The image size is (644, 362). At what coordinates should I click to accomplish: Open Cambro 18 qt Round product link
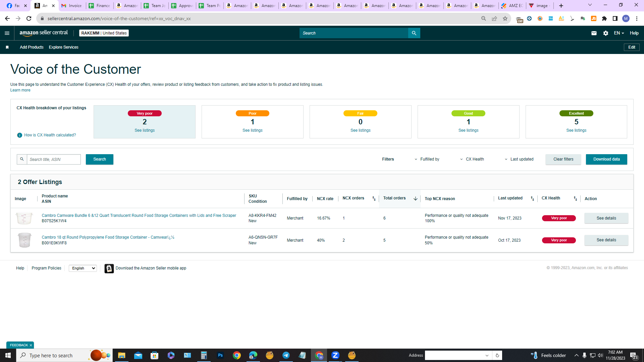pyautogui.click(x=108, y=237)
